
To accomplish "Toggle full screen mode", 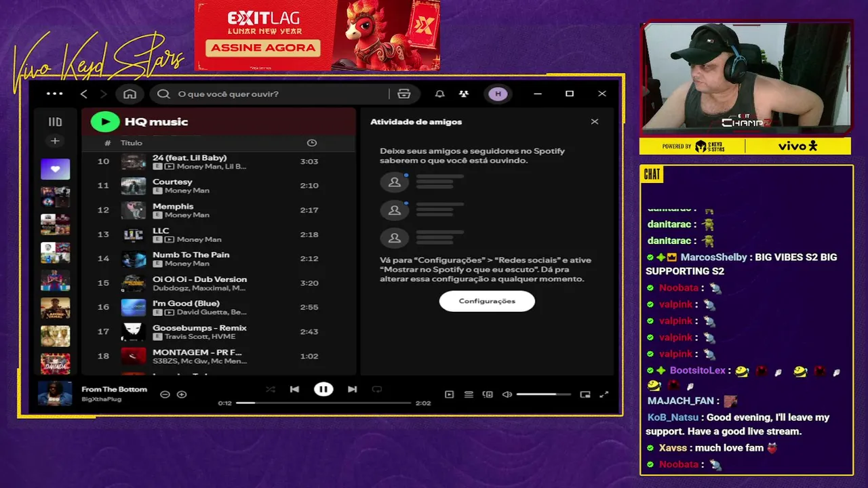I will click(x=604, y=394).
